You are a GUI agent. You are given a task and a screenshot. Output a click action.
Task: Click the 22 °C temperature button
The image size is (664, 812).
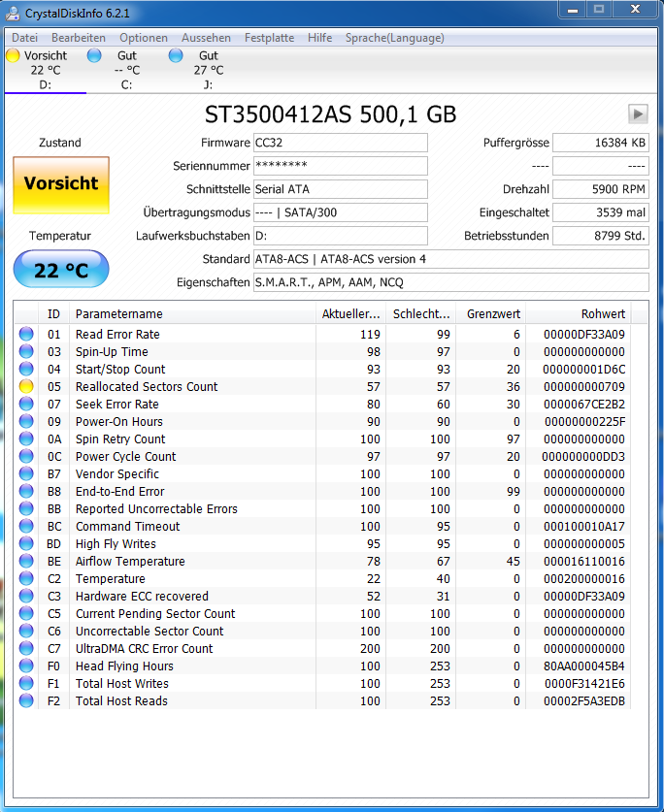pos(61,270)
